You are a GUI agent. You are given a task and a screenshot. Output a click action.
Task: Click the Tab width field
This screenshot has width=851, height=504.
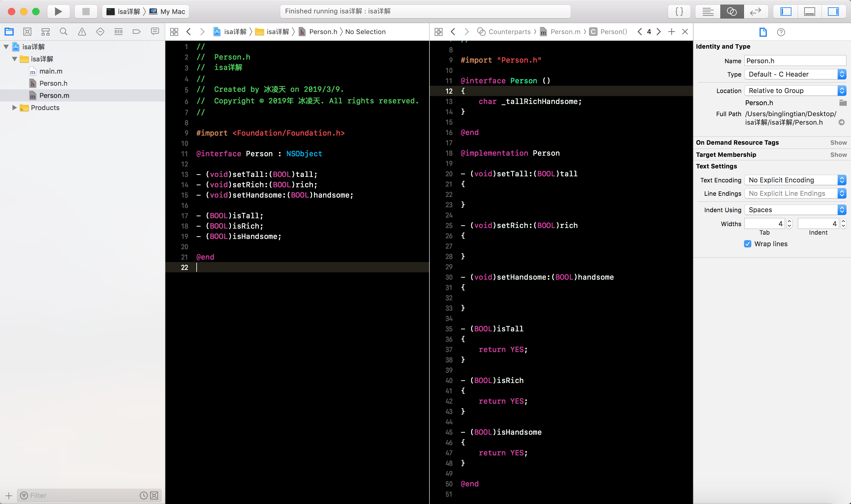(x=764, y=223)
